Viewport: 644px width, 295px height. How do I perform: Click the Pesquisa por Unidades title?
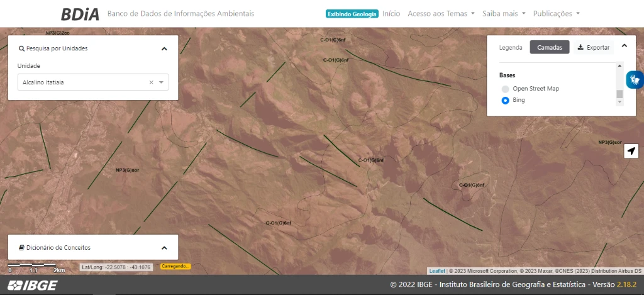[x=57, y=48]
